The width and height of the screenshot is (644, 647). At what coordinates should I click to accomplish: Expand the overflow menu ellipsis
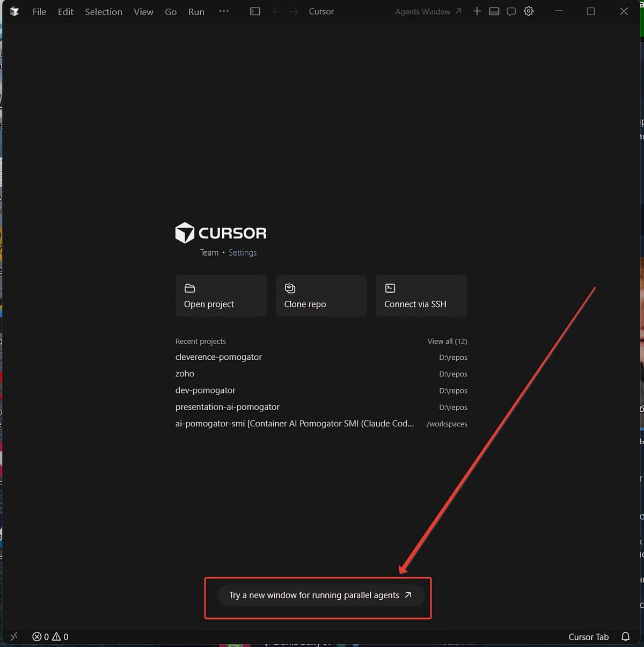coord(224,11)
